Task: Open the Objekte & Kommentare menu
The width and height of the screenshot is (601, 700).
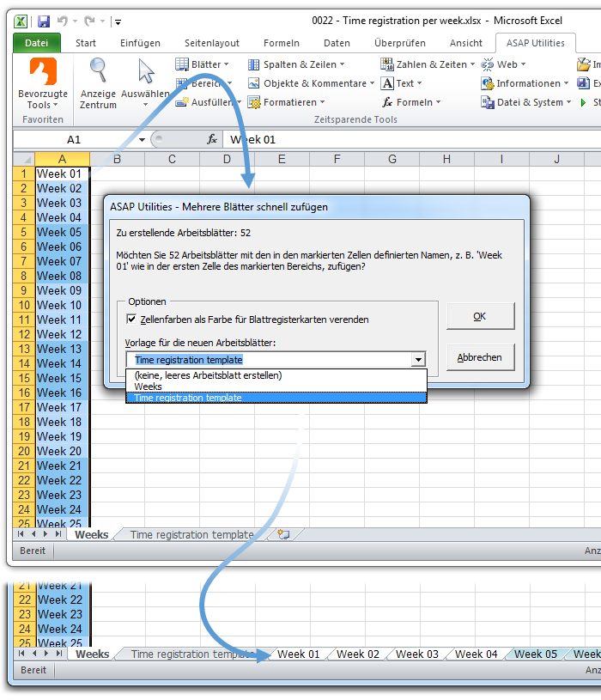Action: (311, 83)
